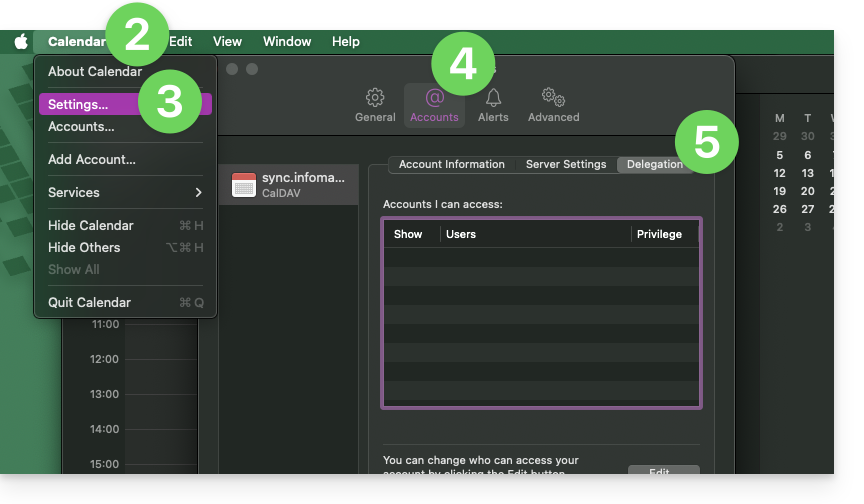864x504 pixels.
Task: Expand the Services submenu arrow
Action: pyautogui.click(x=198, y=192)
